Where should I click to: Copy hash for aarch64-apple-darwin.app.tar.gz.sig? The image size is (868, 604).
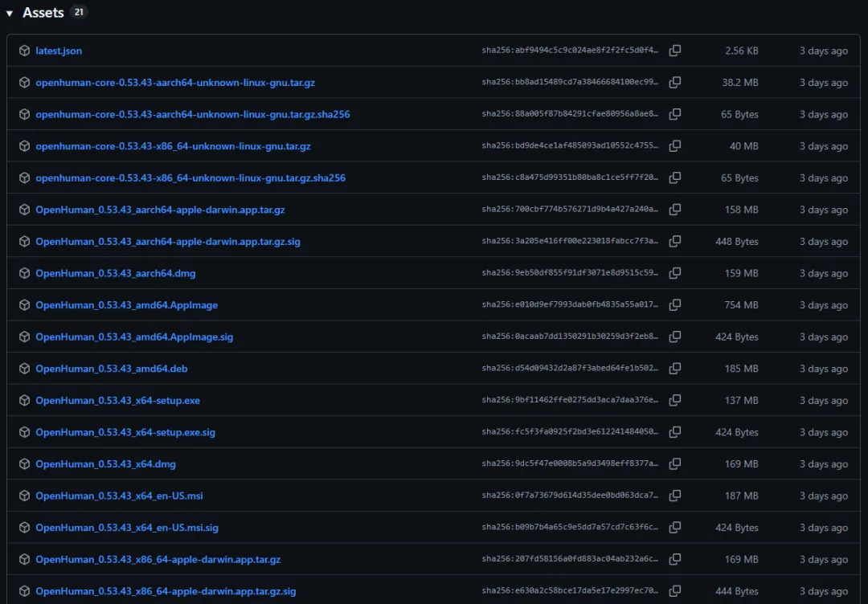coord(675,242)
